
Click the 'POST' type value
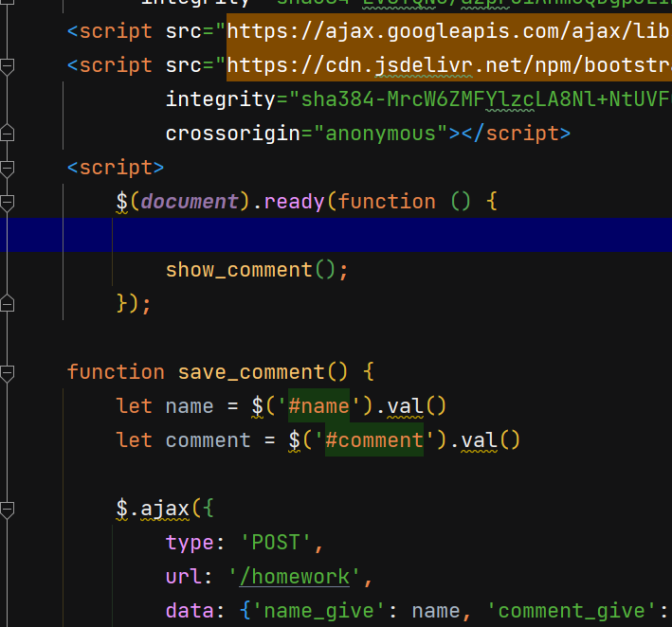pyautogui.click(x=276, y=543)
